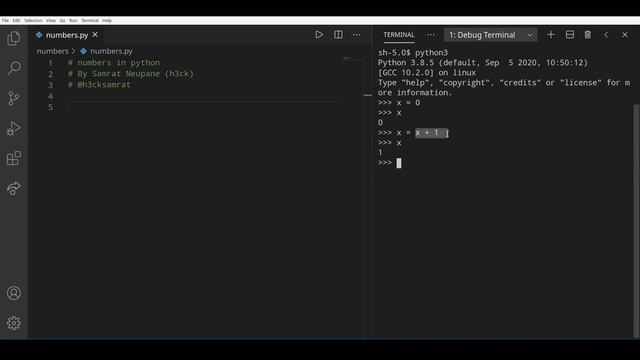Image resolution: width=640 pixels, height=360 pixels.
Task: Open Live Share view in activity bar
Action: click(x=13, y=188)
